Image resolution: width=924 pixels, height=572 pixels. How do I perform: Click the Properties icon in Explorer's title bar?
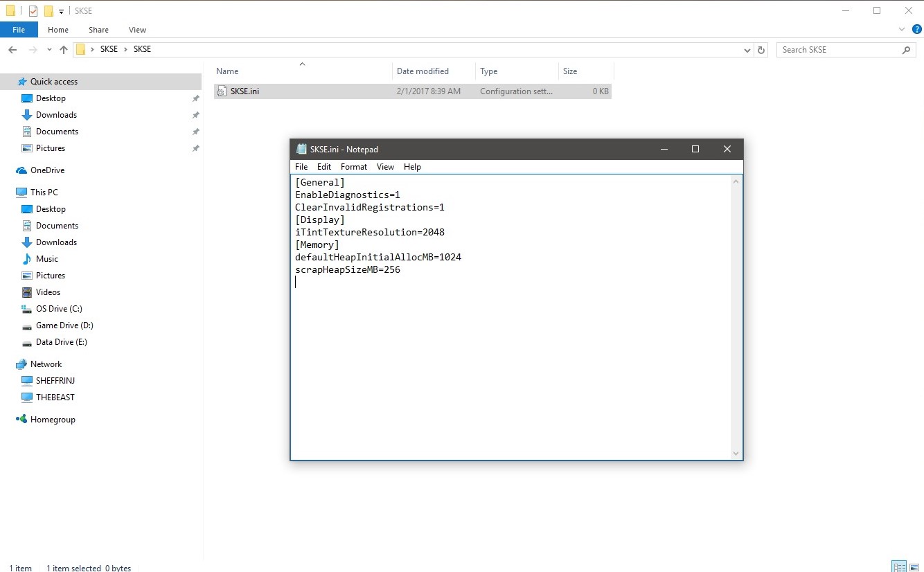(33, 10)
